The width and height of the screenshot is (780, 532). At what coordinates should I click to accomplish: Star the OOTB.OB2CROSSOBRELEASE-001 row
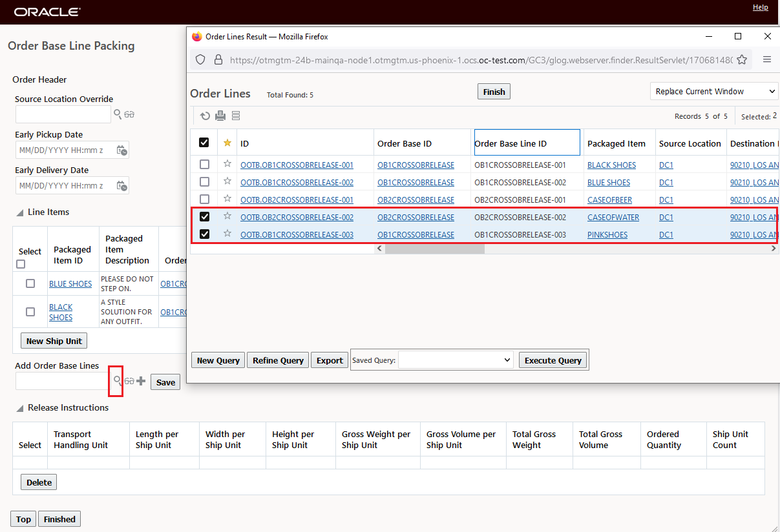click(227, 199)
